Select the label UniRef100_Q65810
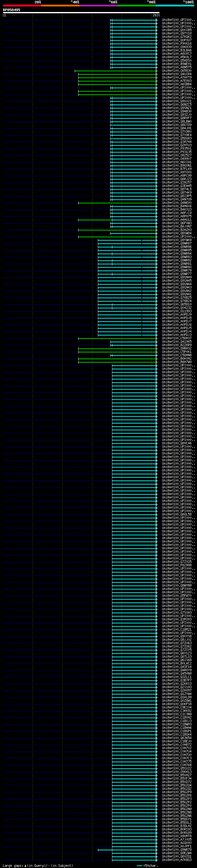Screen dimensions: 197x868 (x=176, y=304)
